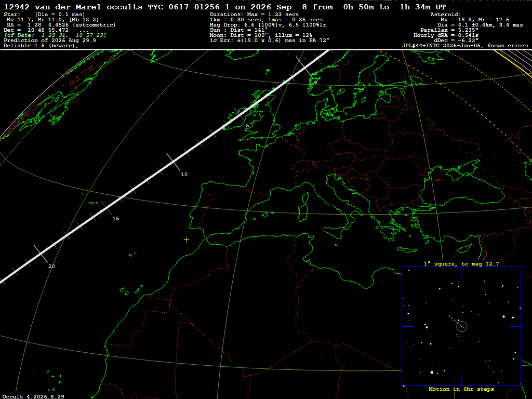Image resolution: width=532 pixels, height=399 pixels.
Task: Click minute marker 5 near Ireland
Action: [x=247, y=126]
